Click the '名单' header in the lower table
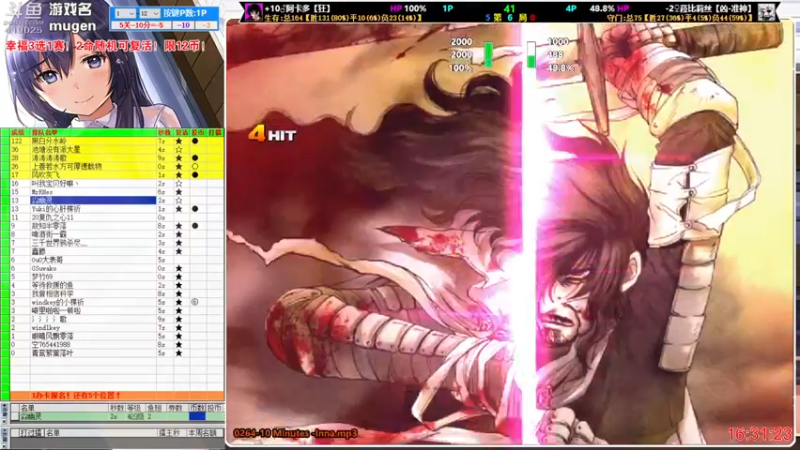The height and width of the screenshot is (450, 800). click(64, 408)
